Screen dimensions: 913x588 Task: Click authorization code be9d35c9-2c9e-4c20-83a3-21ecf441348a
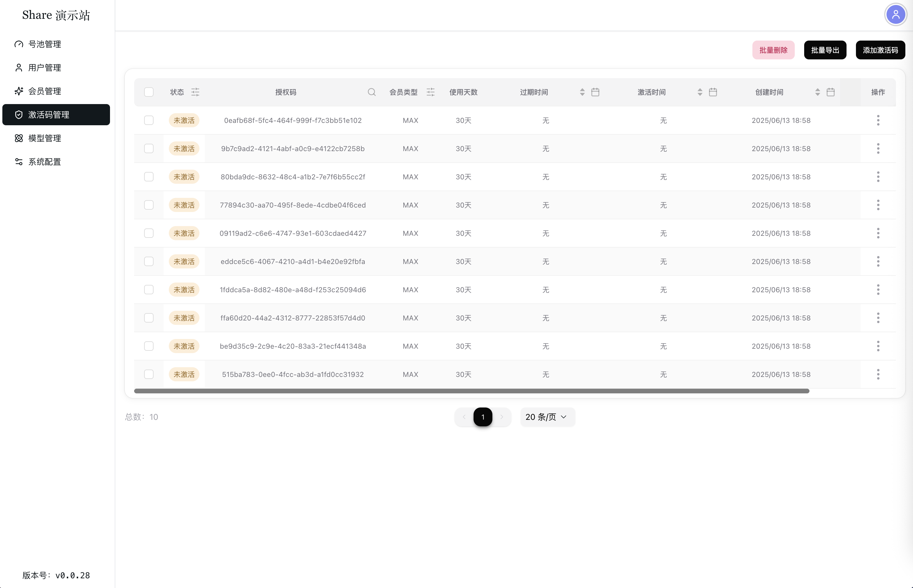[293, 346]
